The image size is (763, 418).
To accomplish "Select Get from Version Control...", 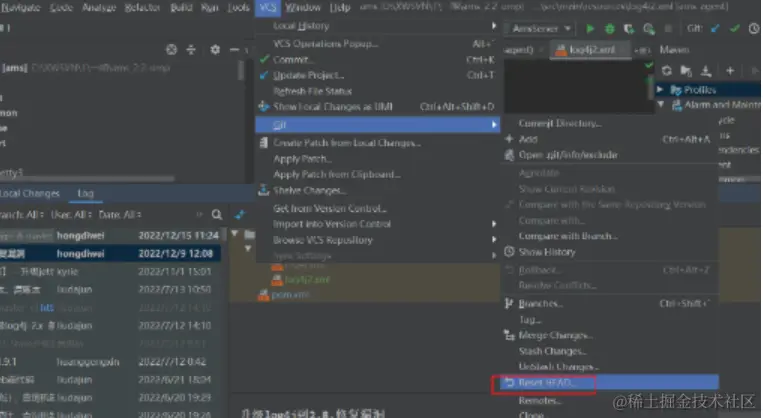I will 377,209.
